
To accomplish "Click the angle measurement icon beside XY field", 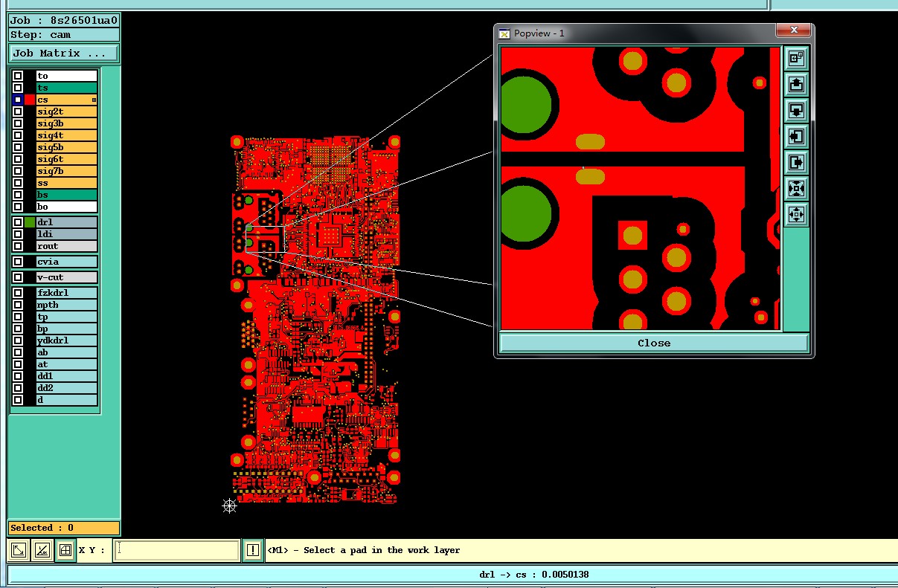I will (42, 550).
